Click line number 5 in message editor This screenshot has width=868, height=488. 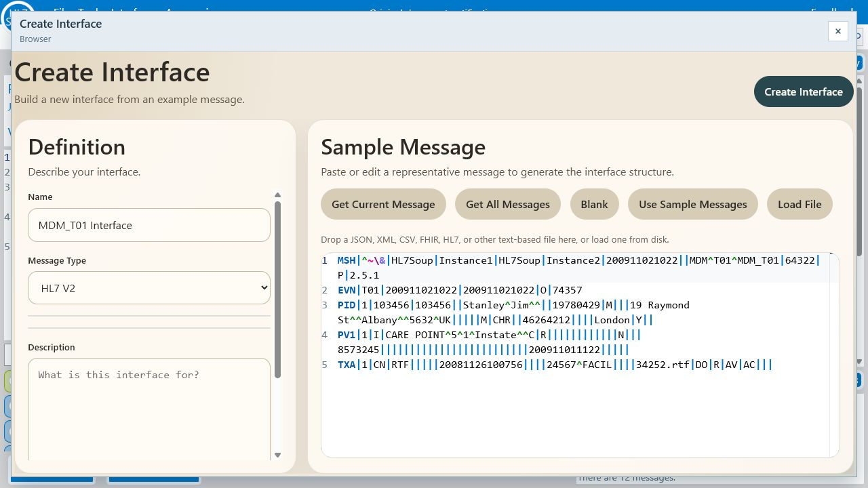coord(325,365)
